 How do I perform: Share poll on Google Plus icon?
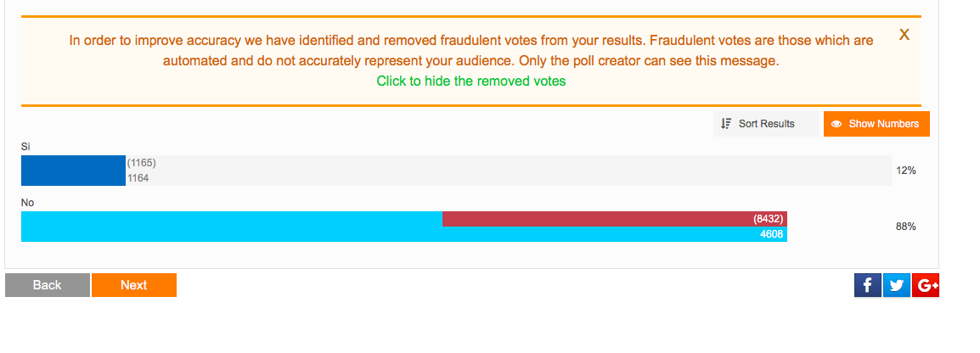[x=926, y=285]
